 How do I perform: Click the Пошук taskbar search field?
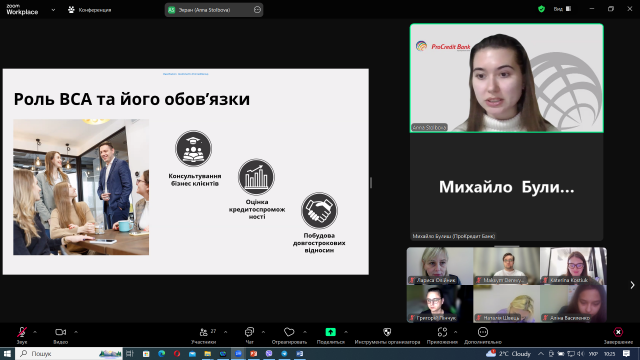point(69,353)
